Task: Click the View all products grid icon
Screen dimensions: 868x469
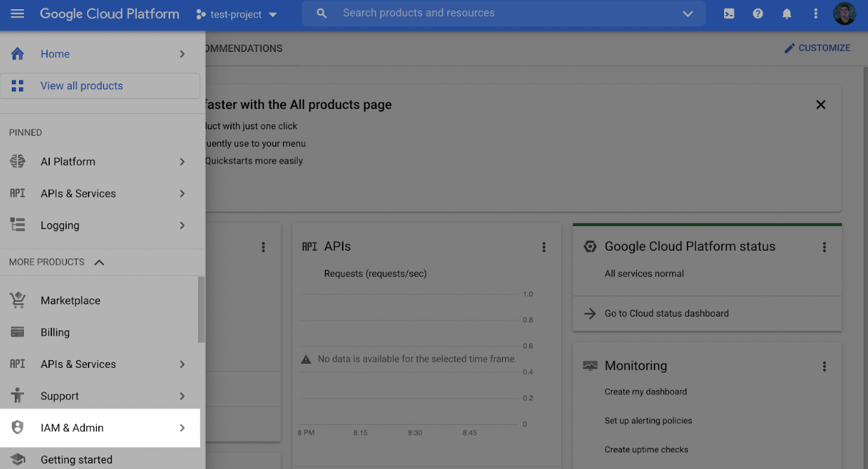Action: click(18, 86)
